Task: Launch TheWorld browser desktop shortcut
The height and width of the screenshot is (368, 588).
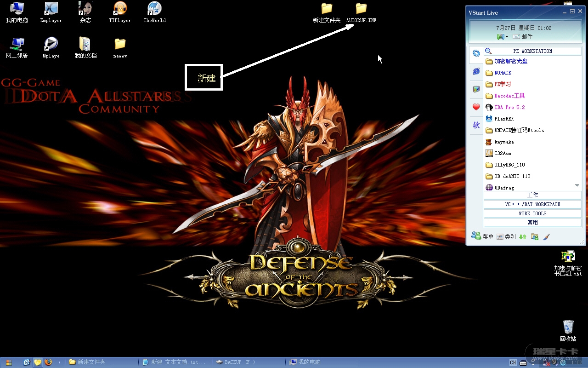Action: click(x=154, y=12)
